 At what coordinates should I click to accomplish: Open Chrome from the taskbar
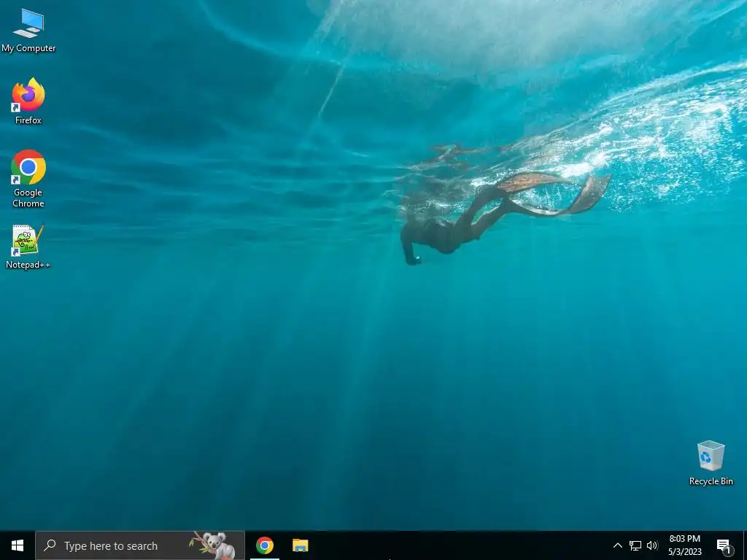[x=264, y=545]
